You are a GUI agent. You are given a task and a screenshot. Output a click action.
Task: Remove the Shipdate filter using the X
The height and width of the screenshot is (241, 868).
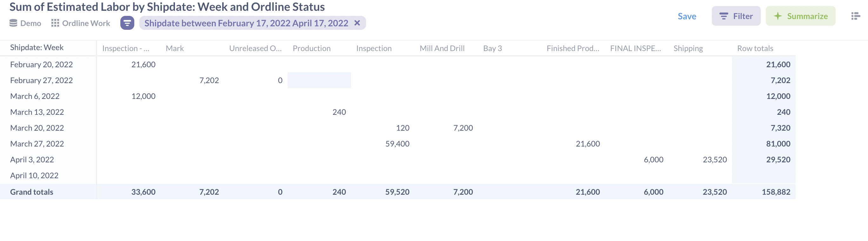tap(357, 23)
